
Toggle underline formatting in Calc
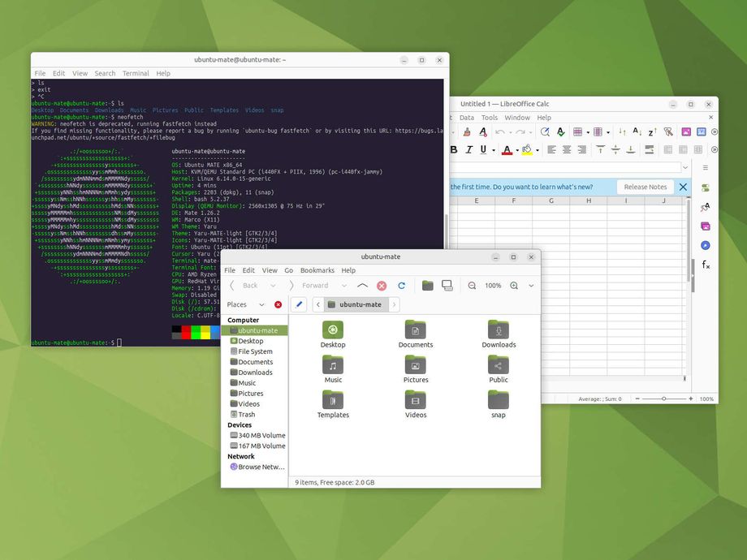(483, 149)
